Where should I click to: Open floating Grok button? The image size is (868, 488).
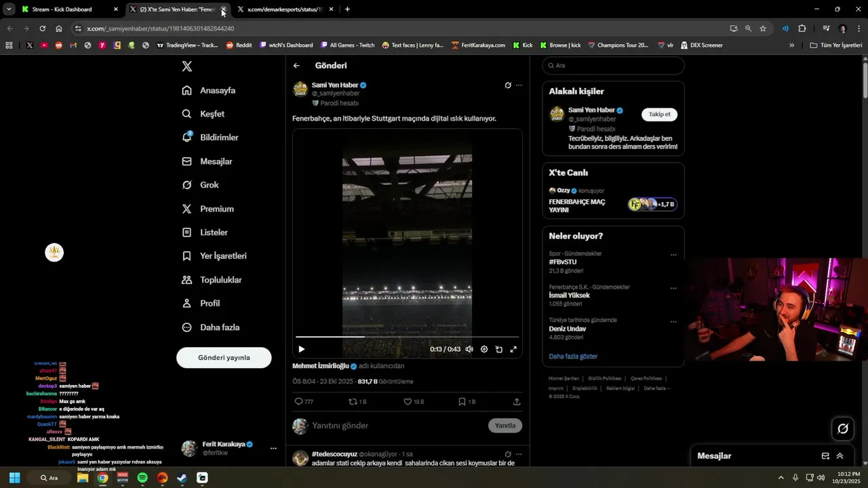(x=843, y=428)
